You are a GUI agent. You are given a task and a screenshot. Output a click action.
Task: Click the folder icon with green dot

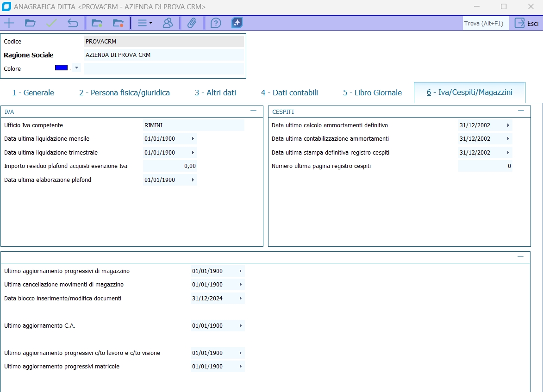(97, 23)
